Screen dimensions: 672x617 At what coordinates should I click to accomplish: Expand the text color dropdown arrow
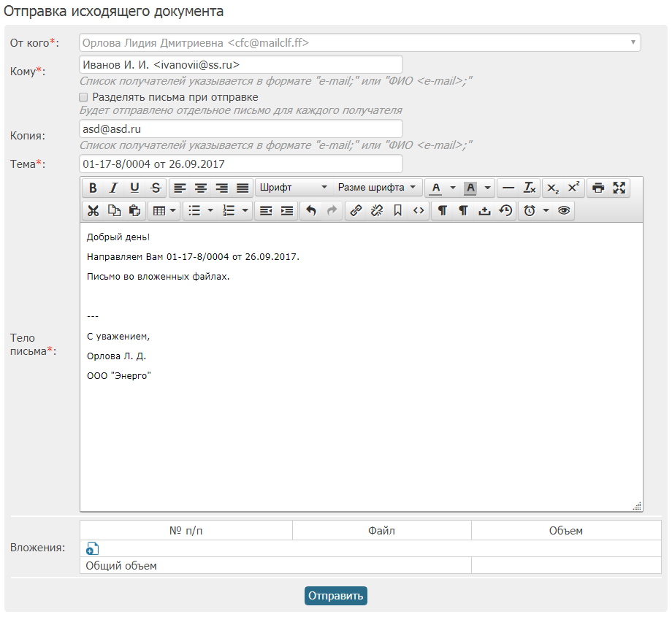pos(453,188)
